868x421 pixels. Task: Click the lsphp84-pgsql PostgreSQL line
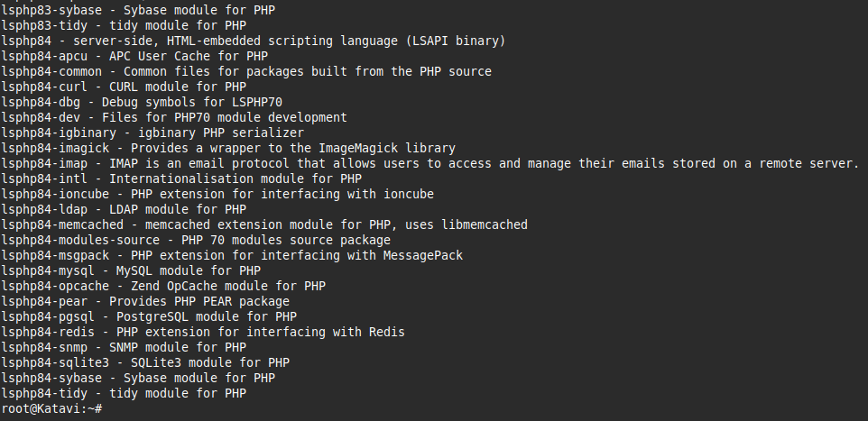point(149,316)
